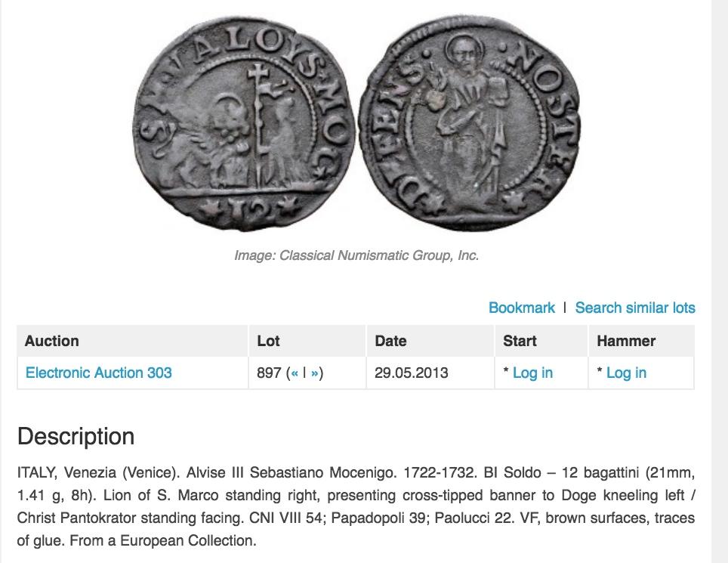Click the Start column header

520,341
